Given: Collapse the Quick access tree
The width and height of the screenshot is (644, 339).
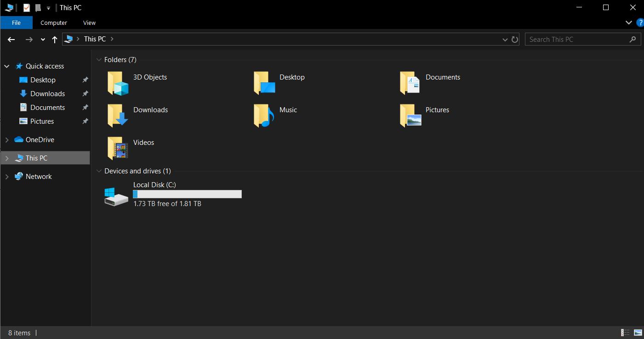Looking at the screenshot, I should tap(7, 66).
